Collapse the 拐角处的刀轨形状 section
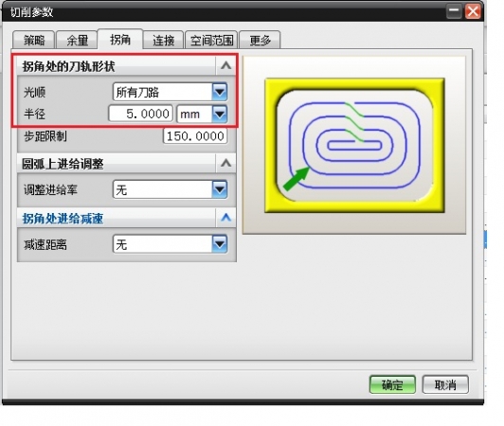 [225, 66]
